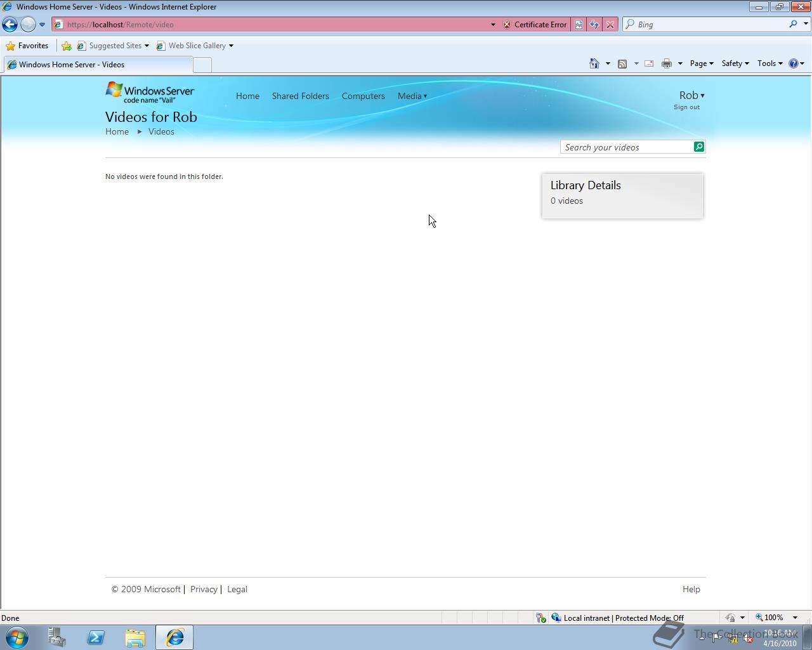Open the search provider dropdown arrow
The width and height of the screenshot is (812, 650).
click(806, 24)
